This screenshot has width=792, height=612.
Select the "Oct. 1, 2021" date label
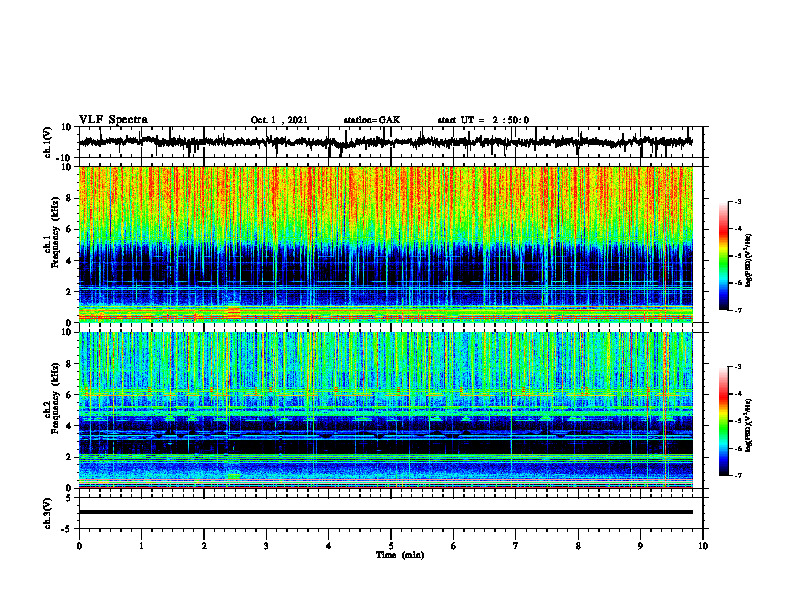tap(279, 120)
